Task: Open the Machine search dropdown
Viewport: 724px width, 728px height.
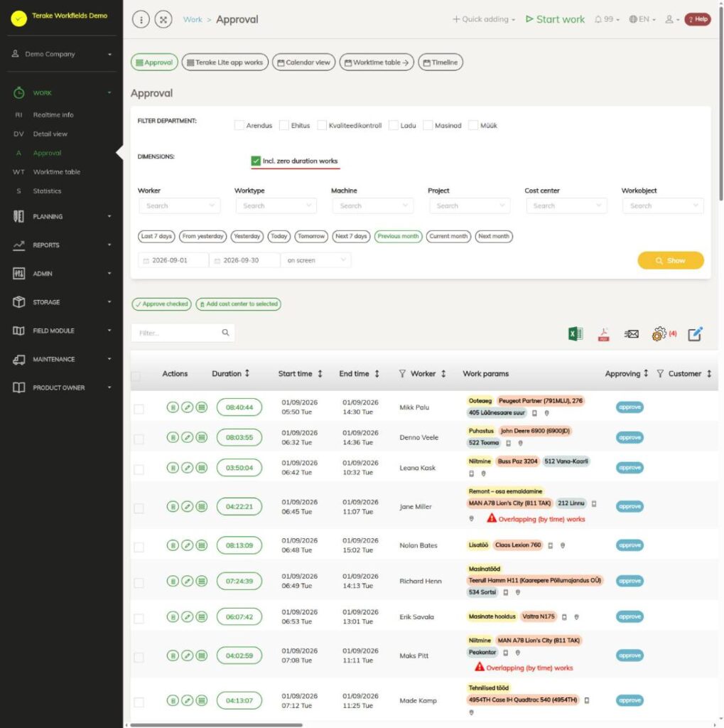Action: [373, 205]
